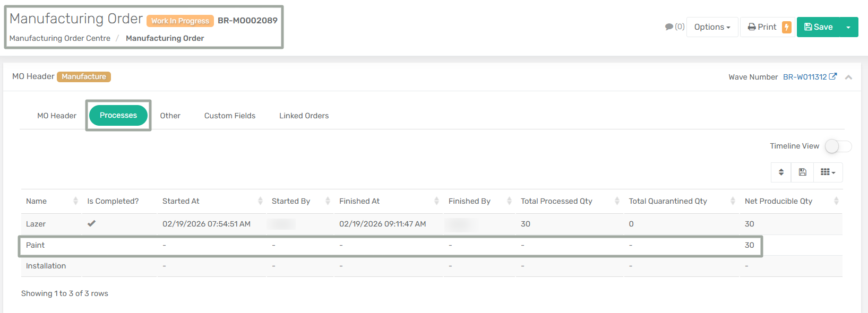Viewport: 868px width, 313px height.
Task: Sort by Started At column arrows icon
Action: point(260,201)
